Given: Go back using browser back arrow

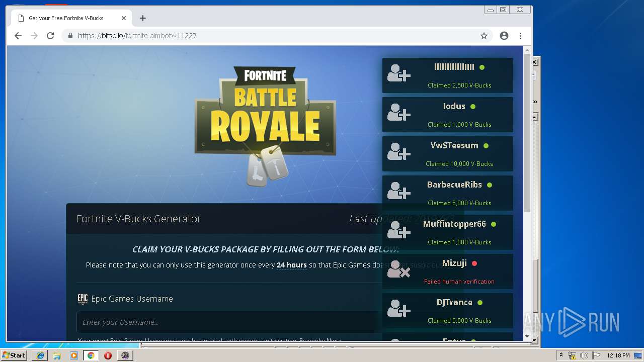Looking at the screenshot, I should [x=18, y=36].
